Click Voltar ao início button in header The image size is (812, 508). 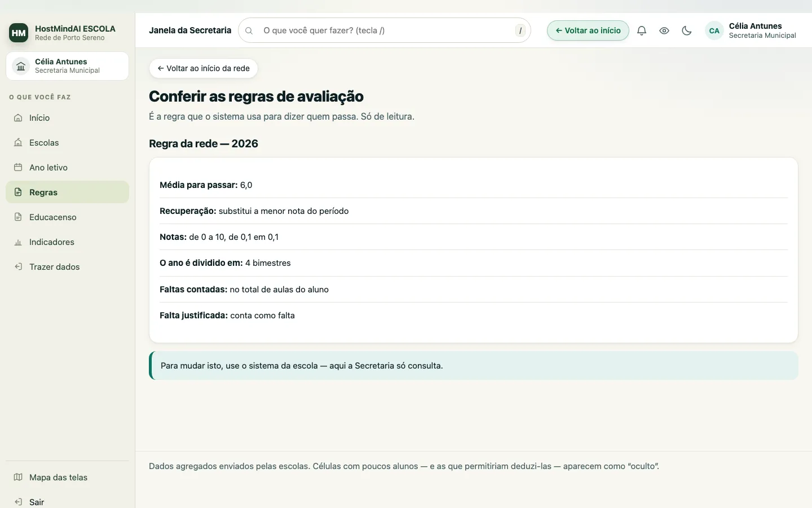[588, 30]
